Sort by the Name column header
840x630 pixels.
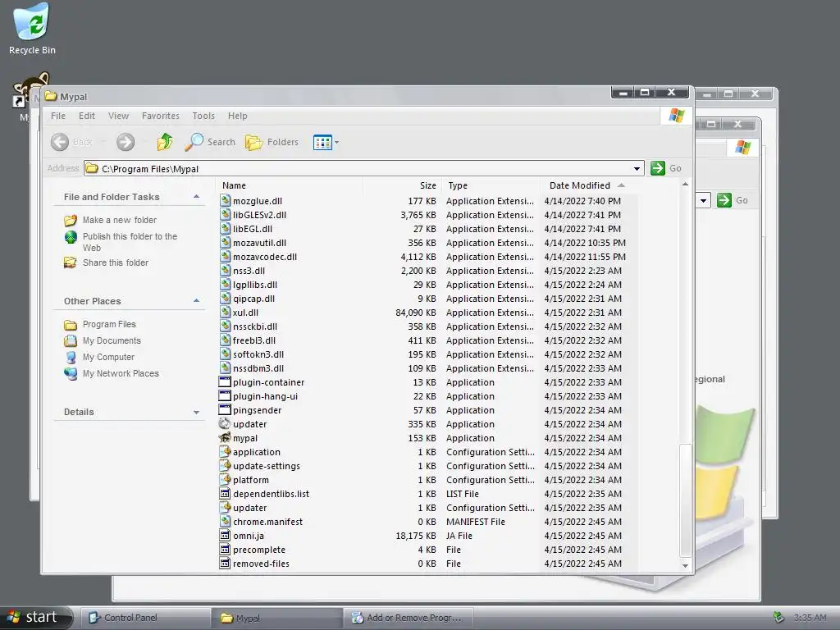[290, 185]
